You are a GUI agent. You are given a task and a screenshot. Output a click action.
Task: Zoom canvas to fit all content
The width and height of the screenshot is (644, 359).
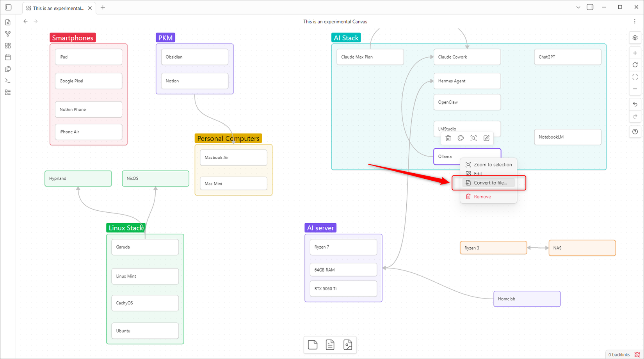[x=635, y=77]
